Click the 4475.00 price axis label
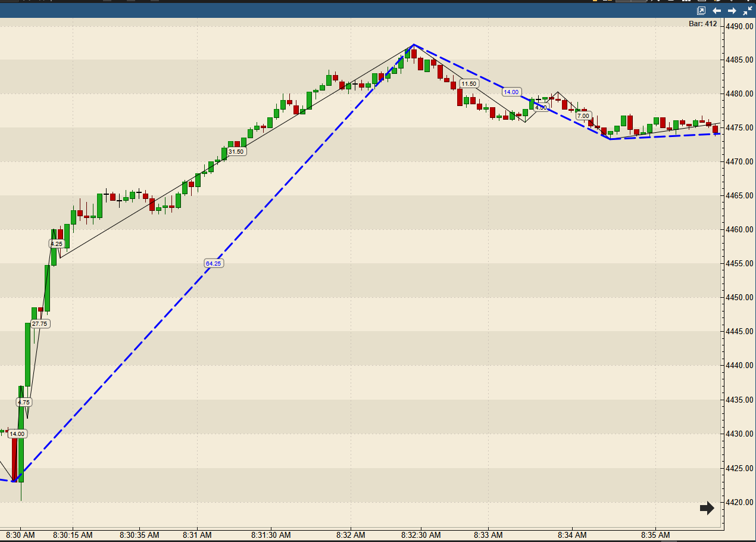Image resolution: width=756 pixels, height=542 pixels. 740,127
